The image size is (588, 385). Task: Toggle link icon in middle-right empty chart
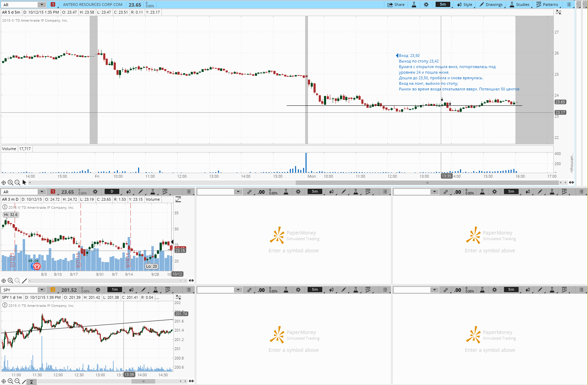pyautogui.click(x=446, y=192)
